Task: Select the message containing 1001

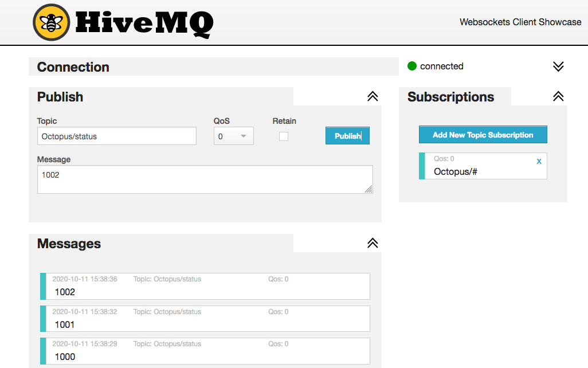Action: coord(206,319)
